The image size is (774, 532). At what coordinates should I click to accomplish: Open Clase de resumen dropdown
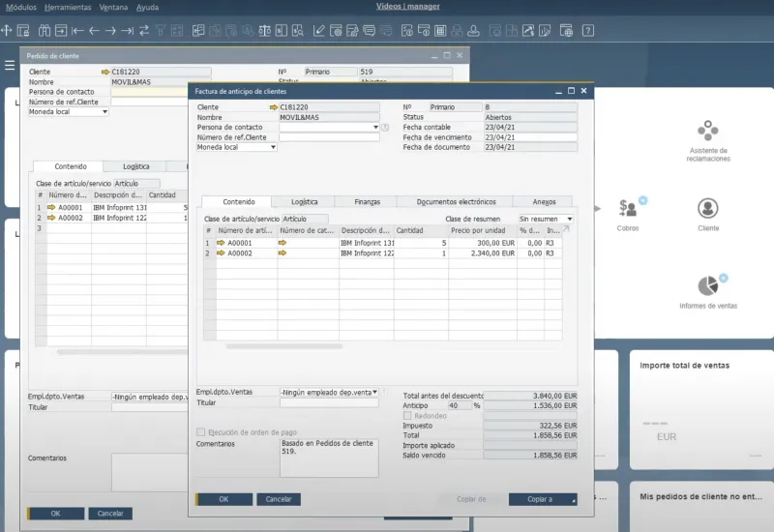(569, 219)
